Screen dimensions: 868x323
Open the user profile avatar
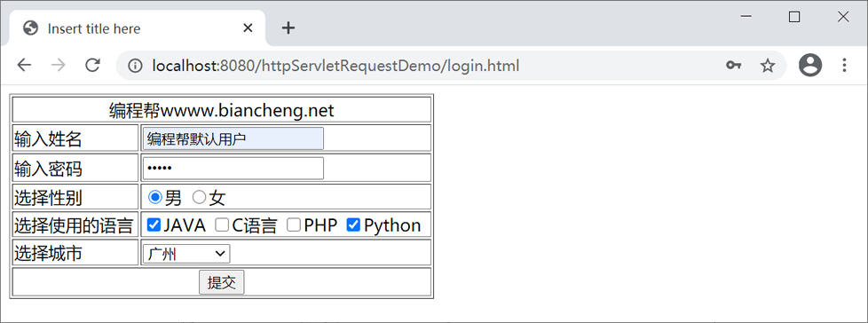click(x=810, y=66)
